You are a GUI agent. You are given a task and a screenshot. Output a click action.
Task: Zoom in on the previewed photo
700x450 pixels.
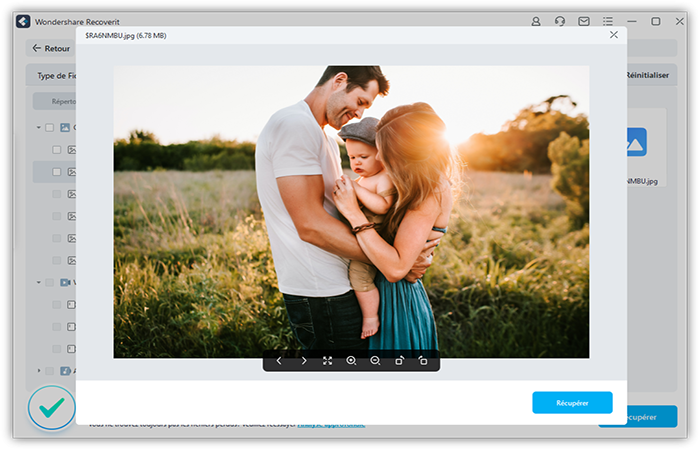[x=351, y=361]
